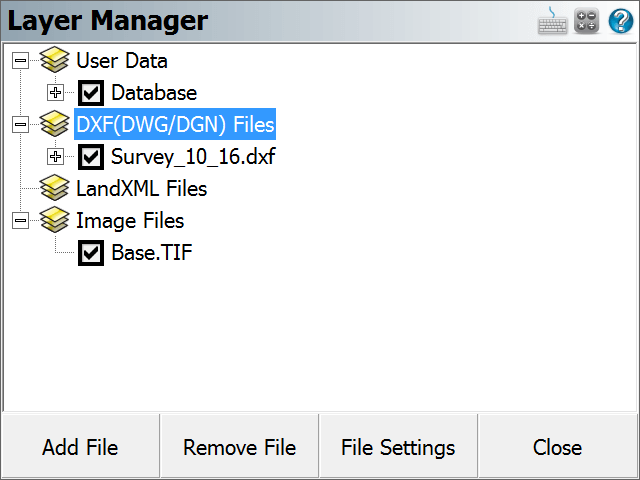The image size is (640, 480).
Task: Click the Add File button
Action: click(x=80, y=447)
